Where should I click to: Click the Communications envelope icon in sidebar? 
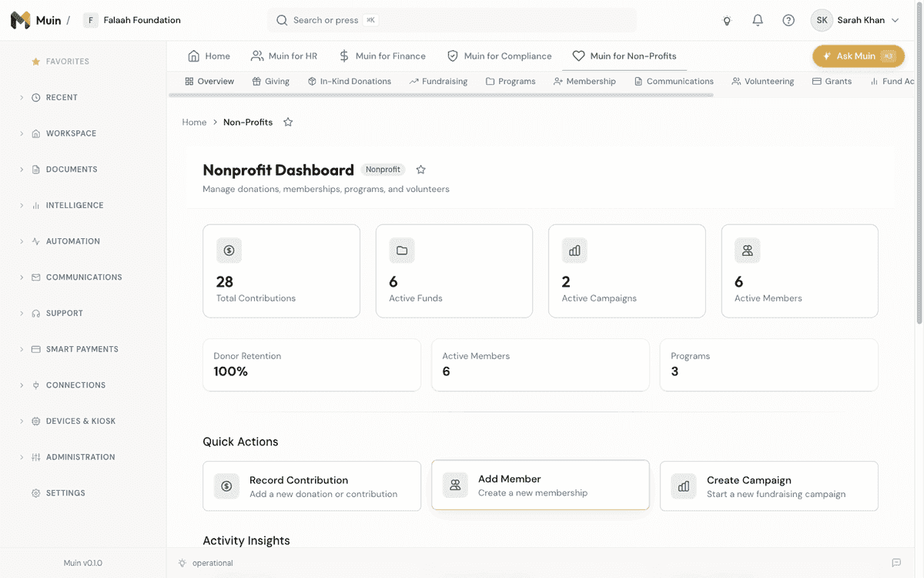click(x=35, y=277)
